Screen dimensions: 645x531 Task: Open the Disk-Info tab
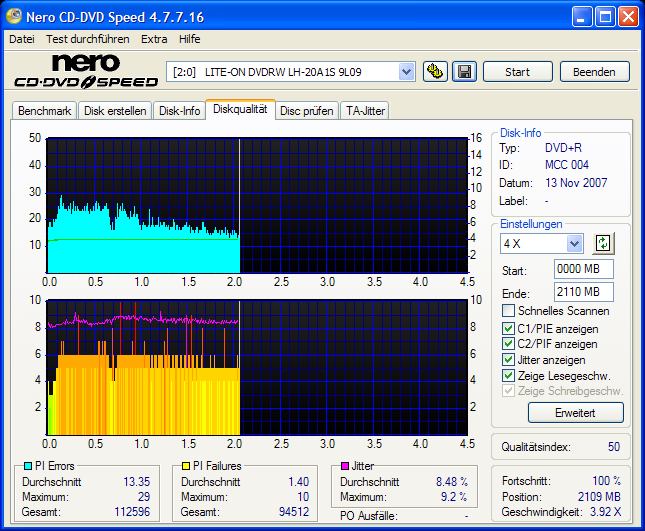[180, 111]
